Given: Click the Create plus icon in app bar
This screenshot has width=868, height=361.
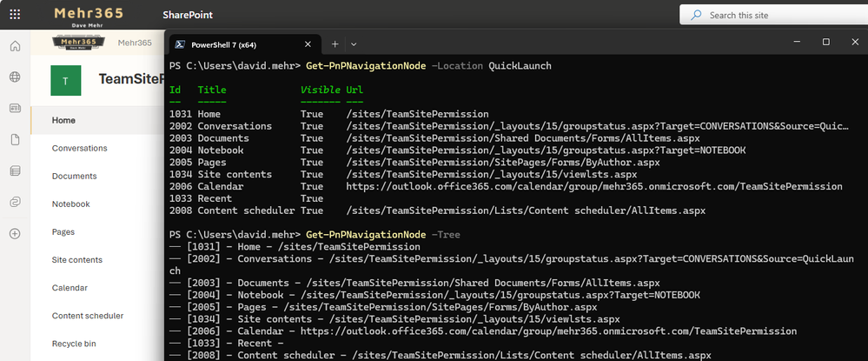Looking at the screenshot, I should coord(15,233).
